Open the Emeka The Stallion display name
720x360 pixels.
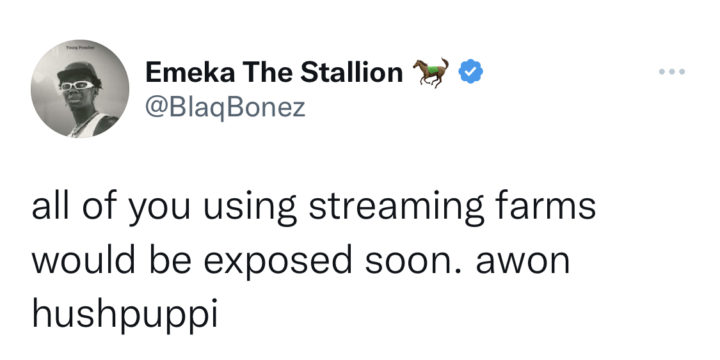click(x=274, y=73)
